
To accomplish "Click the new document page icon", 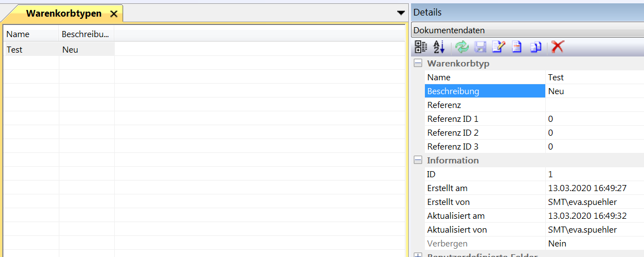I will [516, 47].
